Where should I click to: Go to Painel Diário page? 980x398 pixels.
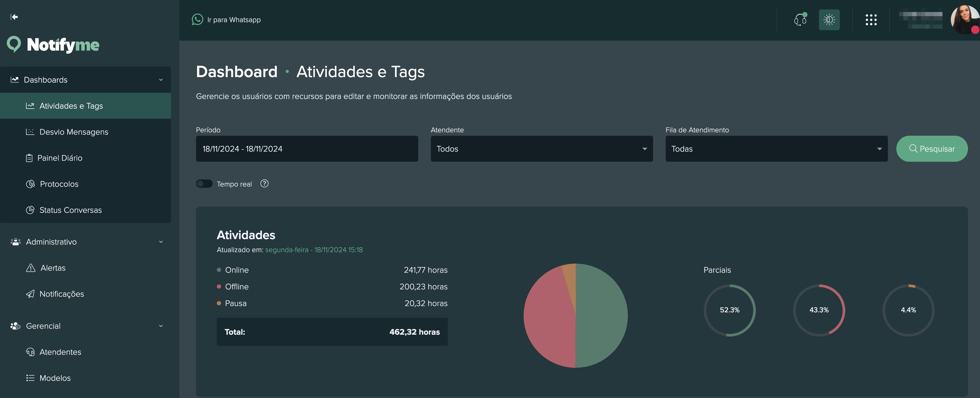pos(60,158)
